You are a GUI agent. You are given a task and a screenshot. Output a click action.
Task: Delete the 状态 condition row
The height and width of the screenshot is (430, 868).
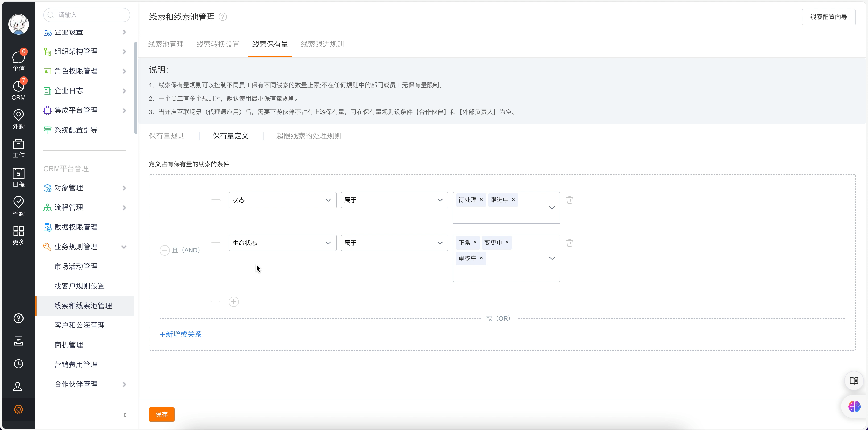(569, 200)
